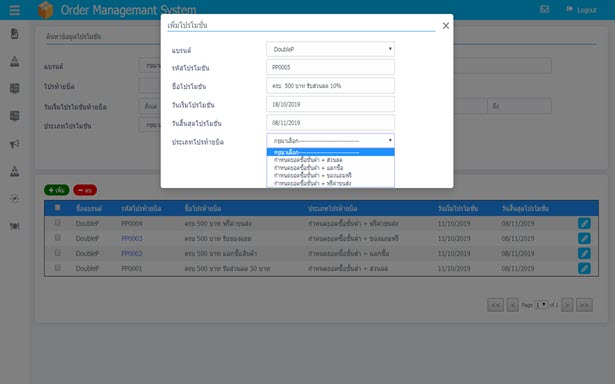This screenshot has height=384, width=615.
Task: Click the 'ครบ 500 บาท ฟรีค่าขนส่ง' name cell
Action: (x=218, y=224)
